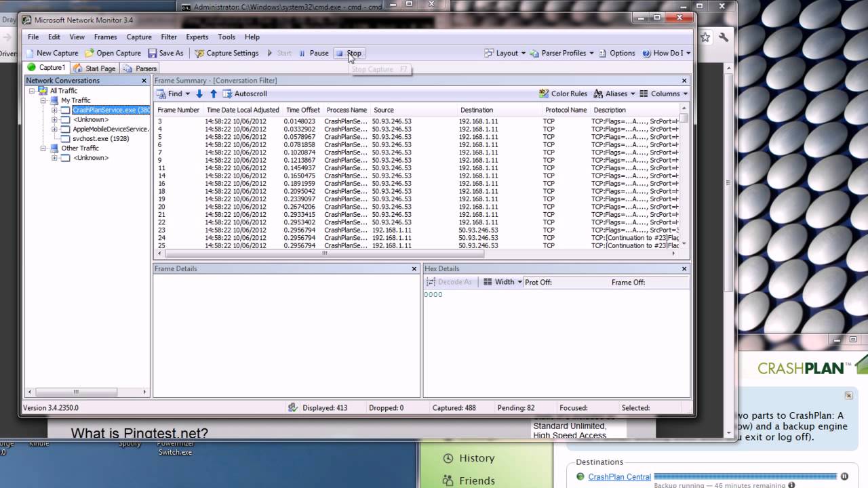This screenshot has width=868, height=488.
Task: Open the Find dropdown arrow
Action: click(188, 94)
